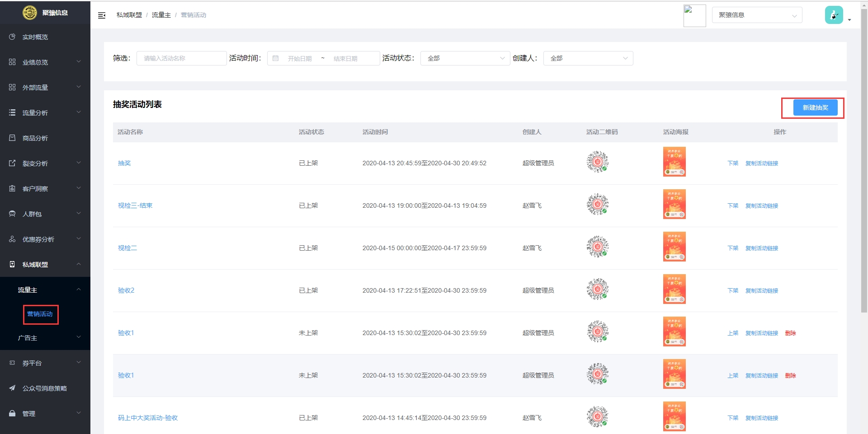Click the 请输入活动名称 search field
The image size is (868, 434).
click(x=181, y=58)
